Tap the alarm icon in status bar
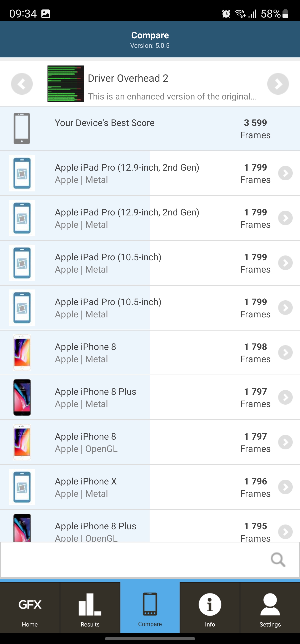The height and width of the screenshot is (644, 300). pyautogui.click(x=226, y=14)
